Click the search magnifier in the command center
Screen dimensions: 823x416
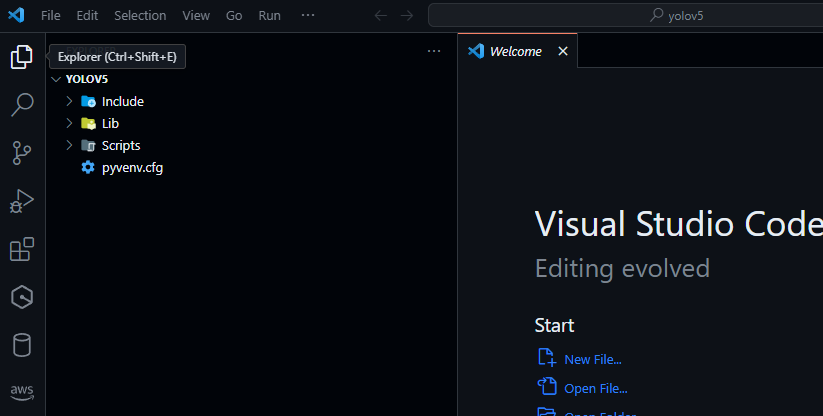pos(657,15)
